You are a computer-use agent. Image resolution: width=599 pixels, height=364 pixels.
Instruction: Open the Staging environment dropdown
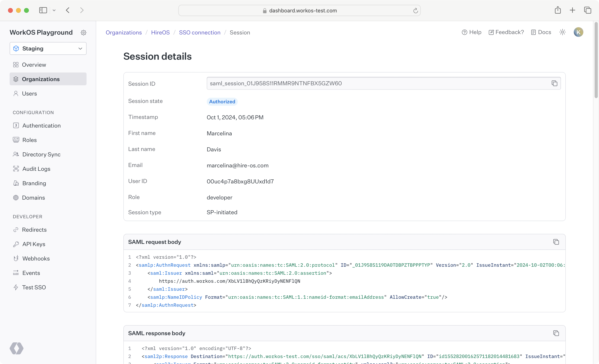pos(48,48)
